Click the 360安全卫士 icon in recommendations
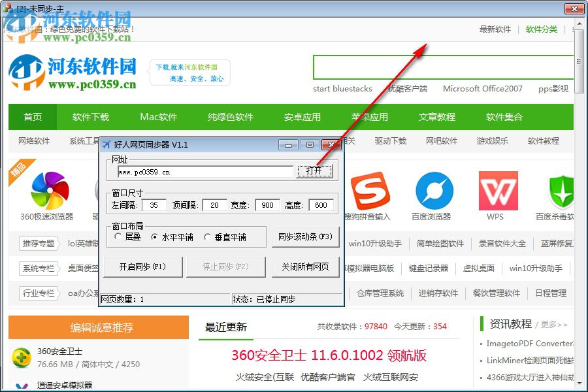 coord(21,356)
